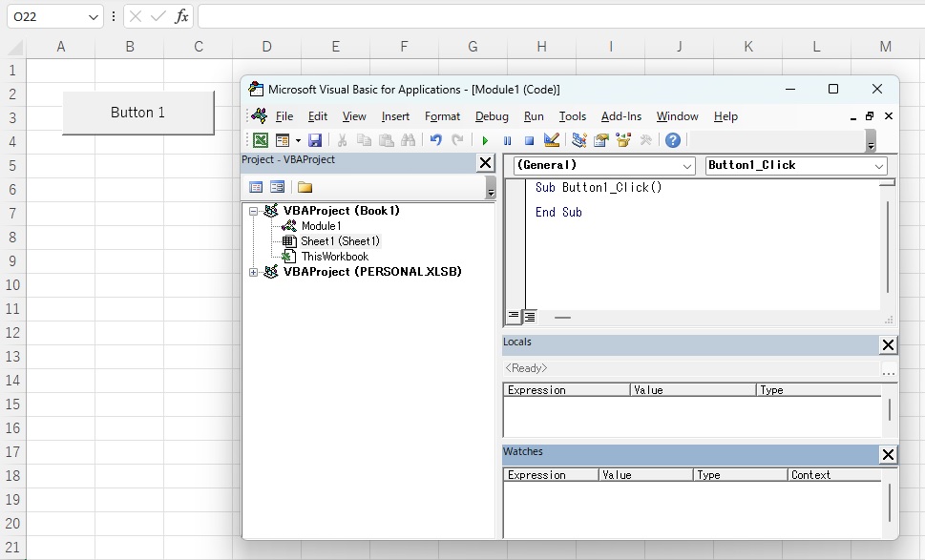
Task: Open the Format menu
Action: [x=442, y=116]
